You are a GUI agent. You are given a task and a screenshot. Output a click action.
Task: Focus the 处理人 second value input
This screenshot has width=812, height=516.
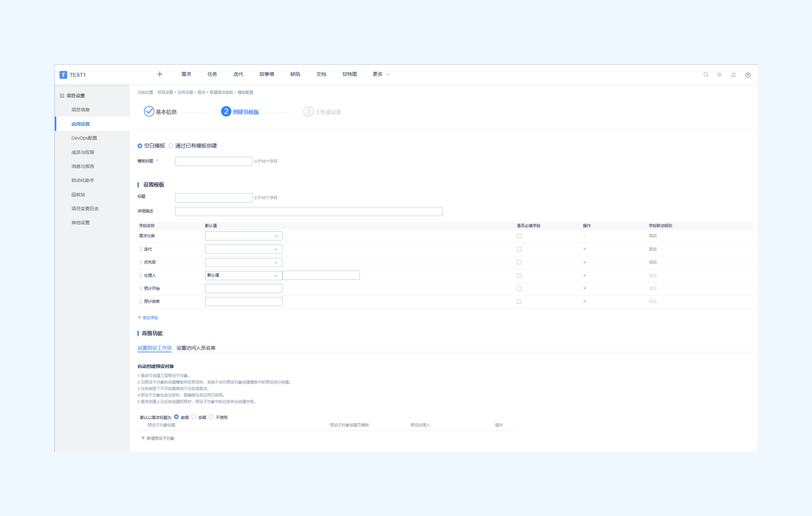(x=321, y=275)
